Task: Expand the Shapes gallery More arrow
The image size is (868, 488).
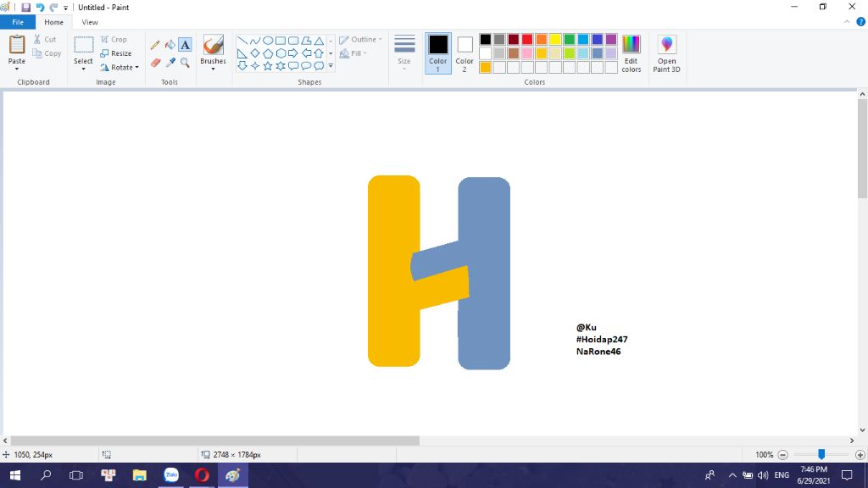Action: pos(331,66)
